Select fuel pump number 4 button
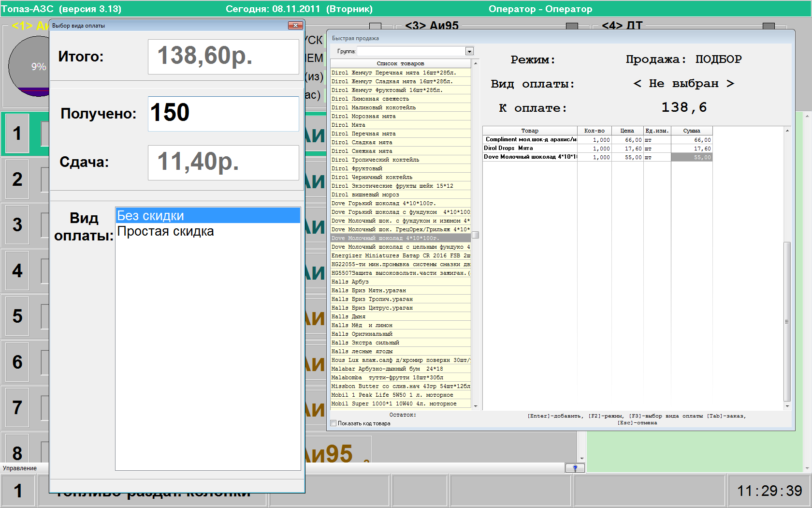Screen dimensions: 812x508 coord(17,271)
